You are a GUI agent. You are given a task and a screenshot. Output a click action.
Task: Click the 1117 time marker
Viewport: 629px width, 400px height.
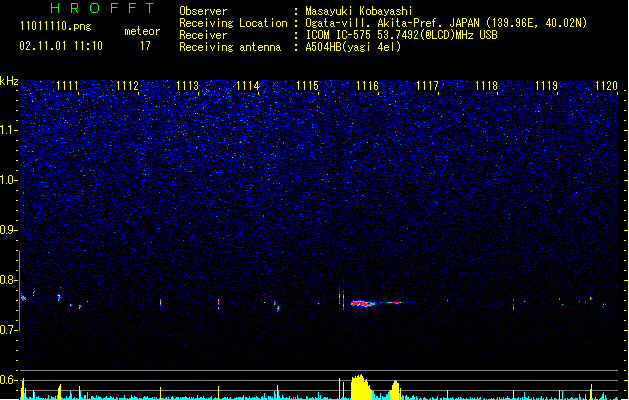pyautogui.click(x=427, y=86)
